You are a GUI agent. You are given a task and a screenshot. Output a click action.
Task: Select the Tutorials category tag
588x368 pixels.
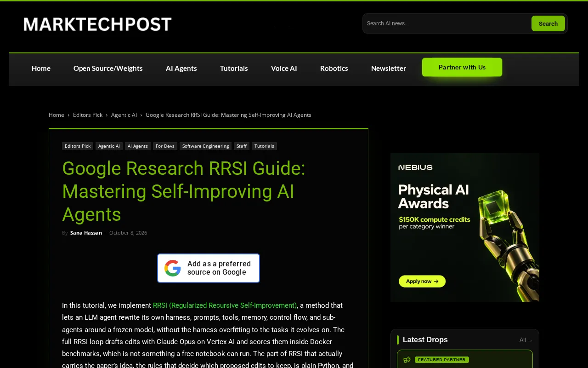[x=264, y=146]
